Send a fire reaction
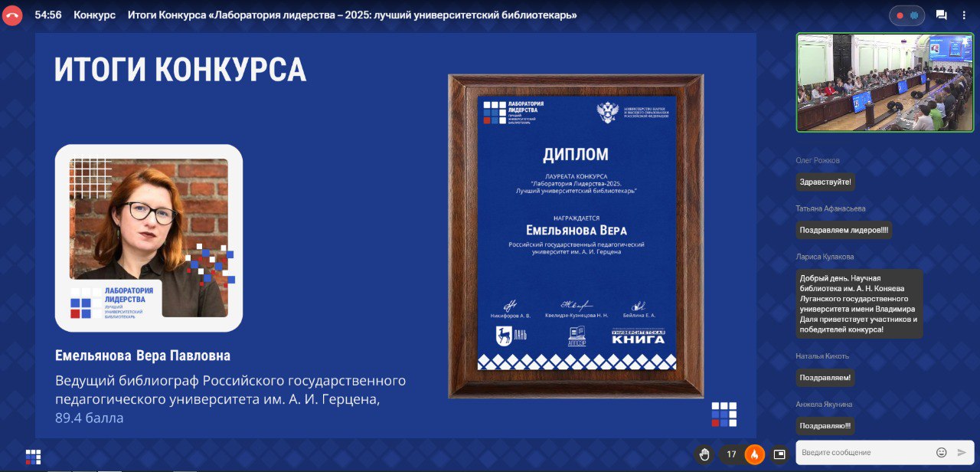Viewport: 980px width, 472px height. pyautogui.click(x=754, y=454)
